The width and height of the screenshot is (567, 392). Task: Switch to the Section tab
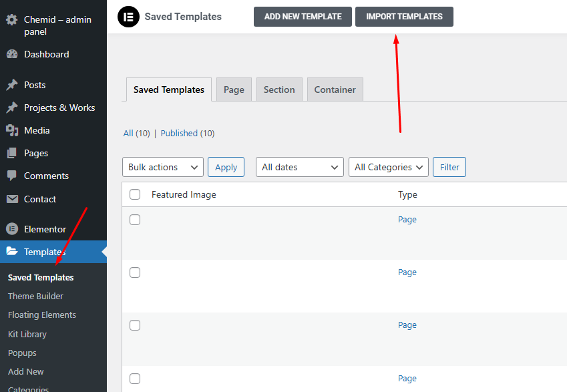pyautogui.click(x=279, y=89)
